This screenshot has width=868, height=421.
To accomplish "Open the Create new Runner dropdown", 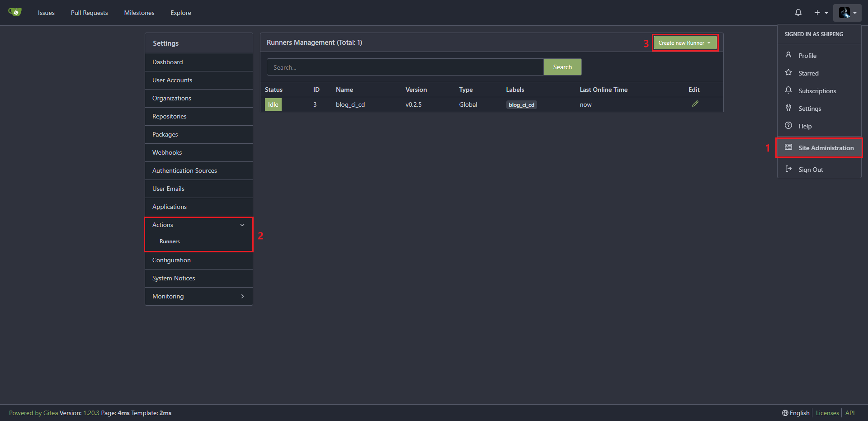I will click(684, 43).
